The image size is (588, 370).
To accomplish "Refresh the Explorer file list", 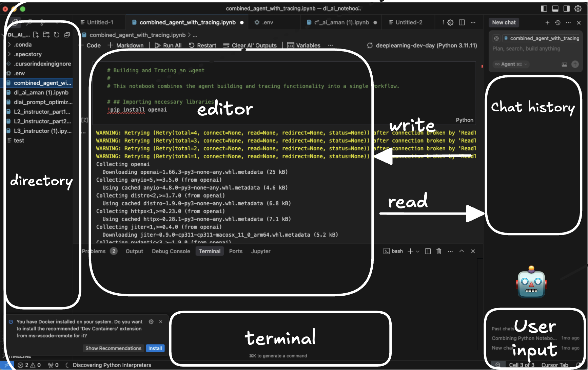I will (57, 34).
